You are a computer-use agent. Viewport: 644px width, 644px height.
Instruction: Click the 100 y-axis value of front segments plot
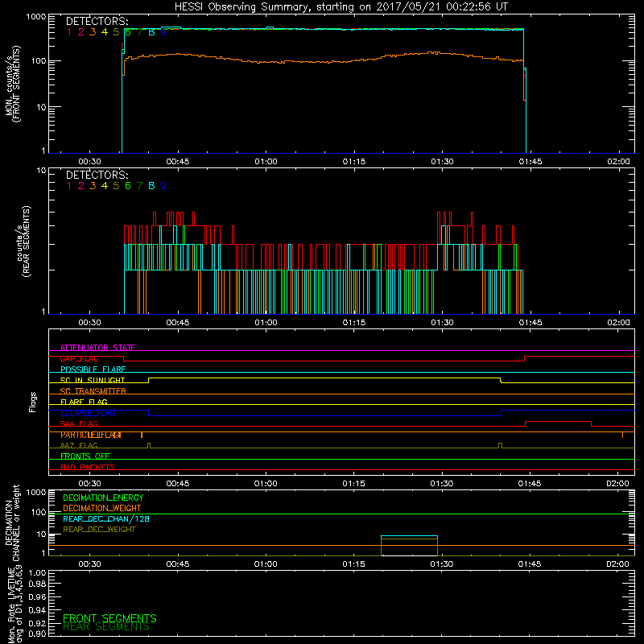(39, 61)
